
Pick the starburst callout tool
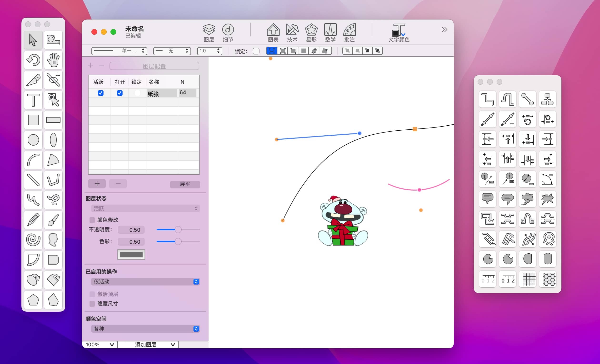click(547, 199)
